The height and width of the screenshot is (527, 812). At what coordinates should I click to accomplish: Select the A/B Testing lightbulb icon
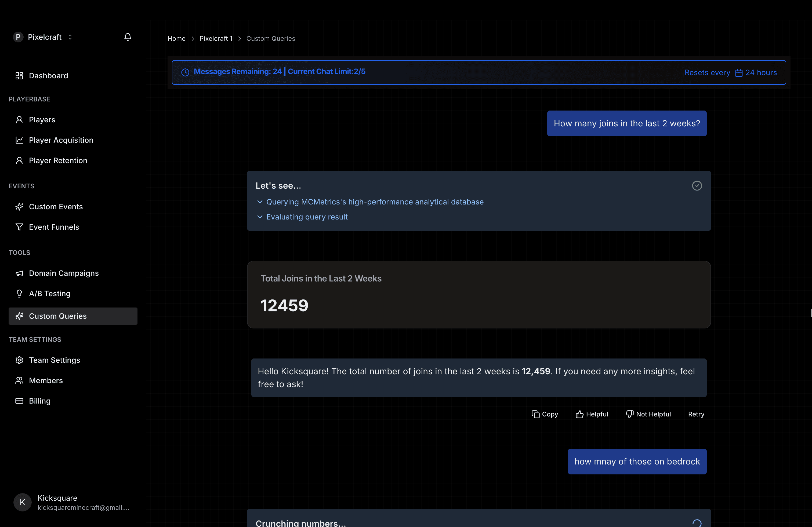pyautogui.click(x=19, y=294)
